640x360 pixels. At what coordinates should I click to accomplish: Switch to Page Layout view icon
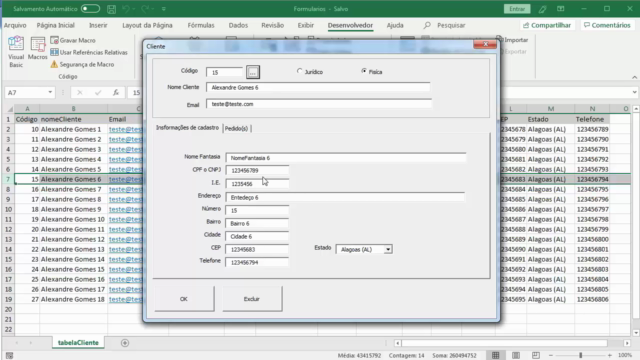[516, 356]
